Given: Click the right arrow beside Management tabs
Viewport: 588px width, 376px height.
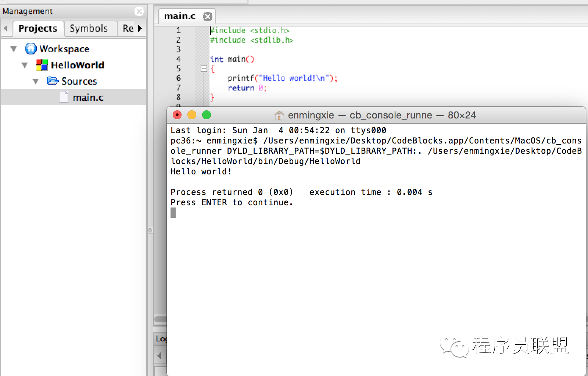Looking at the screenshot, I should [x=140, y=28].
